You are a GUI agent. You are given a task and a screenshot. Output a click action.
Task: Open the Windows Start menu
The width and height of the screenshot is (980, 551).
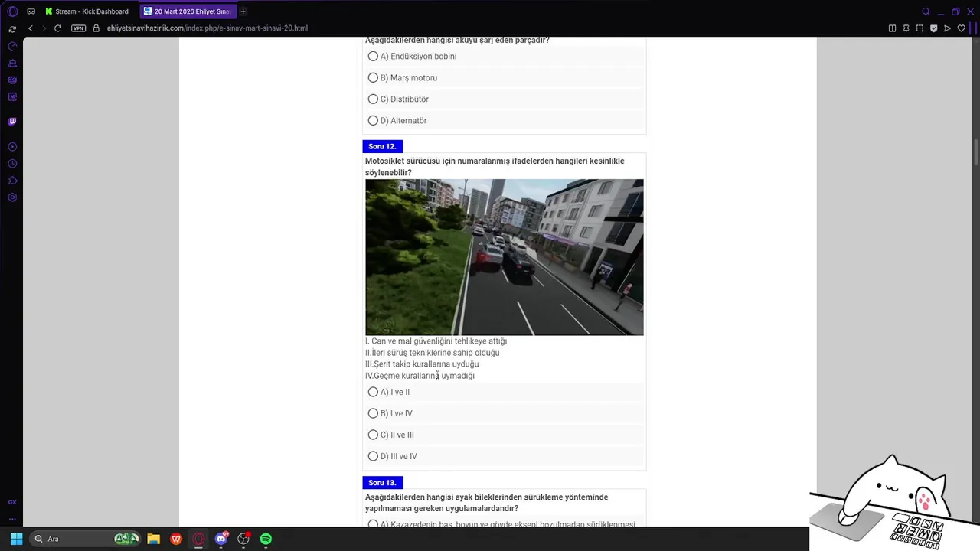pyautogui.click(x=16, y=539)
